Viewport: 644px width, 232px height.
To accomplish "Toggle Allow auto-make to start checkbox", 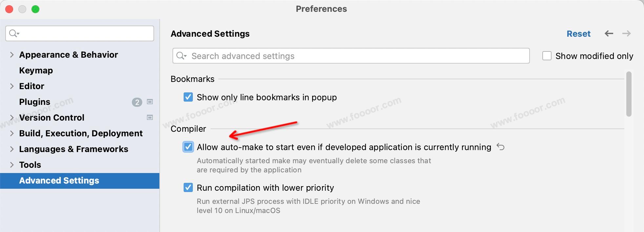I will [188, 147].
